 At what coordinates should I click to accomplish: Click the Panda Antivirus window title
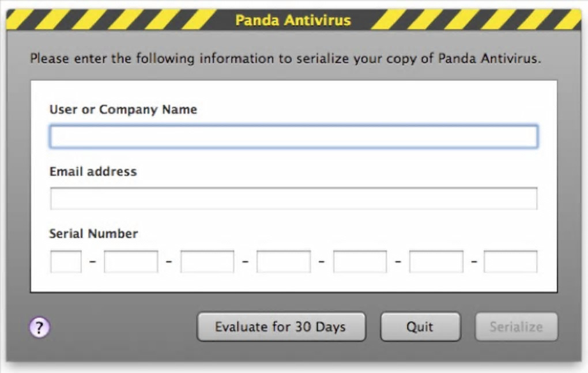point(293,21)
